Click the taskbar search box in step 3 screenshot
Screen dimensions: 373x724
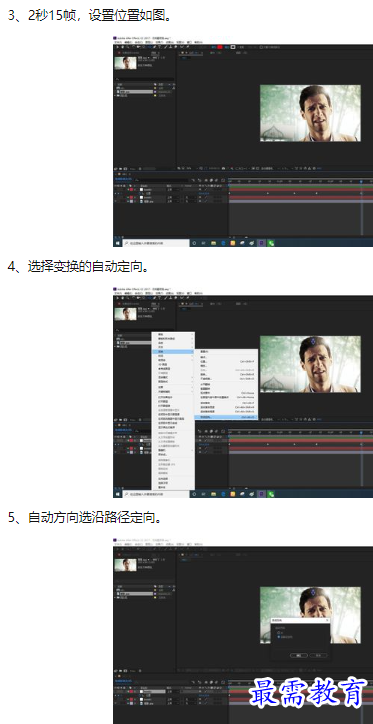click(156, 243)
